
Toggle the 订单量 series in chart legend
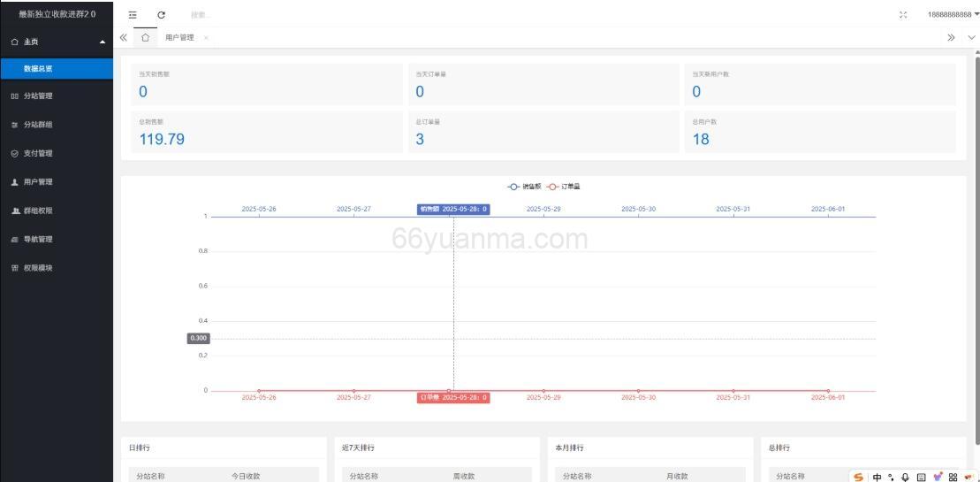(564, 187)
